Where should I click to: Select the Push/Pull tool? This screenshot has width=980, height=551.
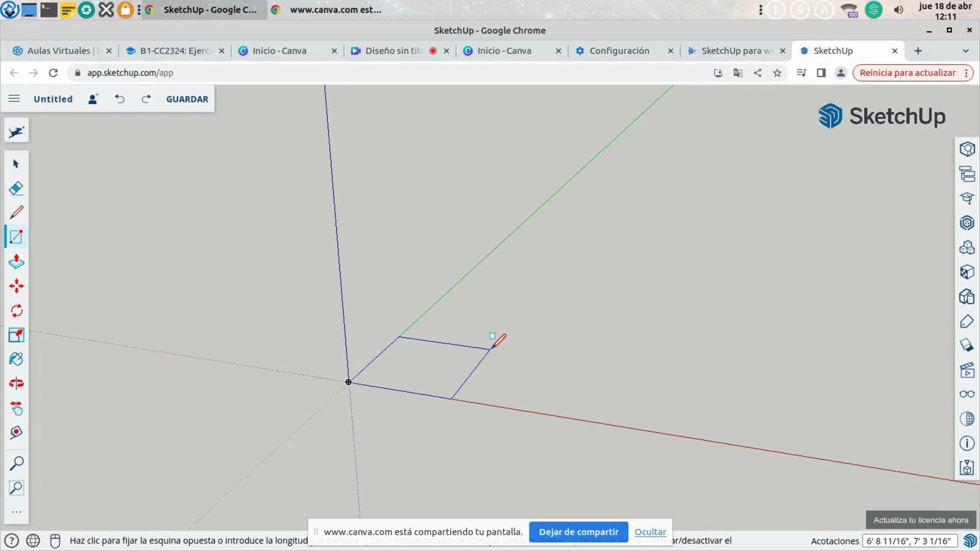click(16, 262)
